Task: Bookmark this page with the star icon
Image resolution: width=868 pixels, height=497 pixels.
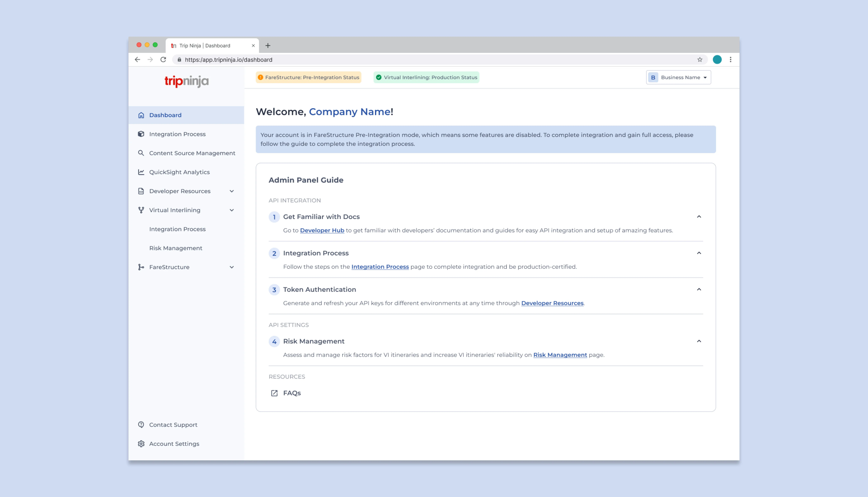Action: click(700, 60)
